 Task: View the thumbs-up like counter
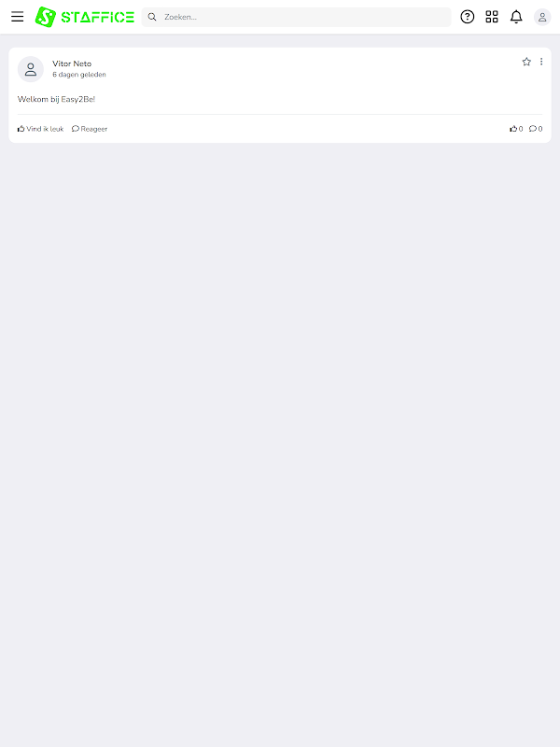click(x=516, y=129)
